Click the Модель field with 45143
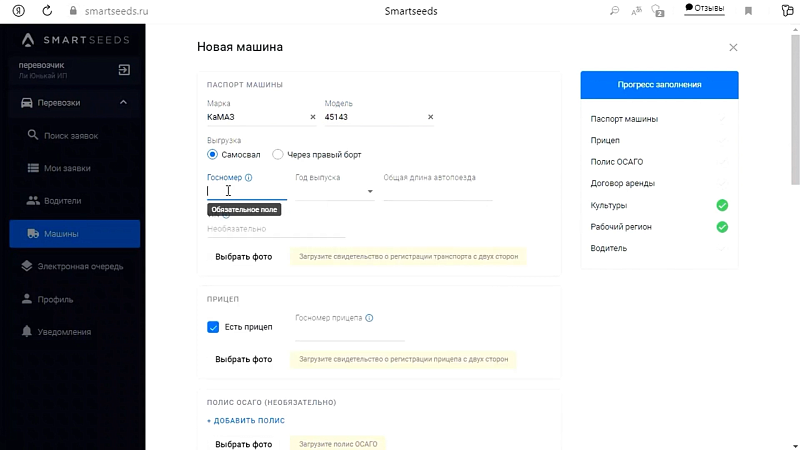 coord(374,117)
